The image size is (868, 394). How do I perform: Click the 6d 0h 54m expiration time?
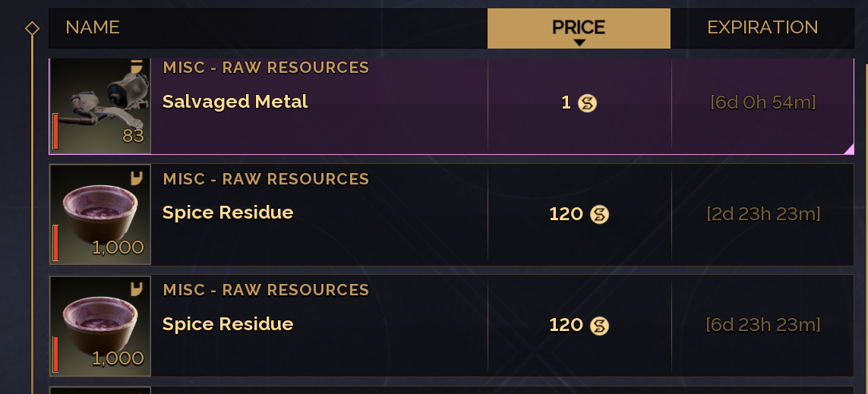pos(762,102)
